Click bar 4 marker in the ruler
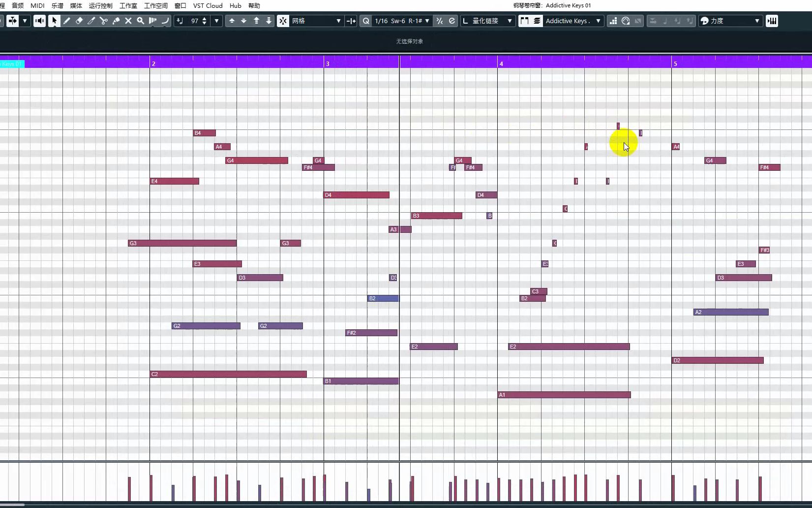Screen dimensions: 812x508 point(501,63)
